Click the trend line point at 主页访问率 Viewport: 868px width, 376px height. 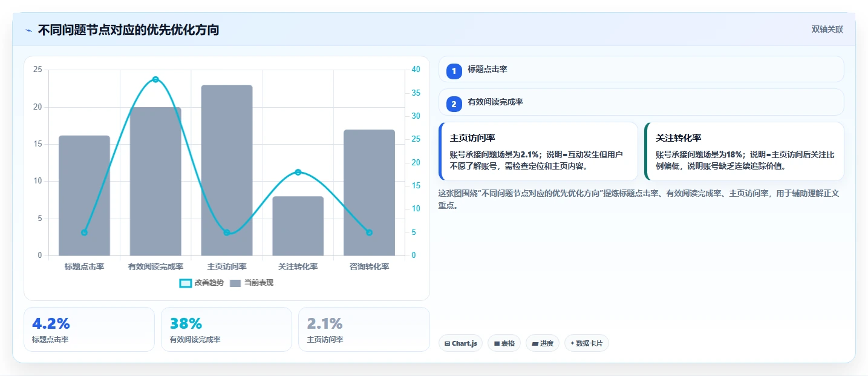pos(227,233)
